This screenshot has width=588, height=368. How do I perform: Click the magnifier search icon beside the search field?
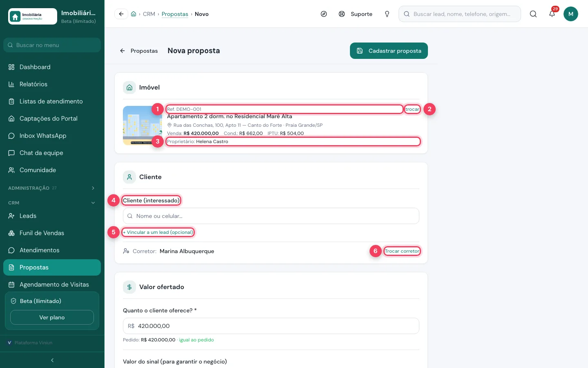pyautogui.click(x=533, y=14)
